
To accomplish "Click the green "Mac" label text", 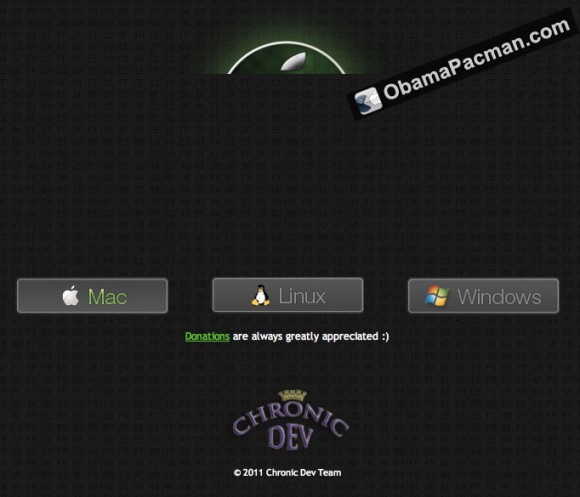I will (108, 297).
